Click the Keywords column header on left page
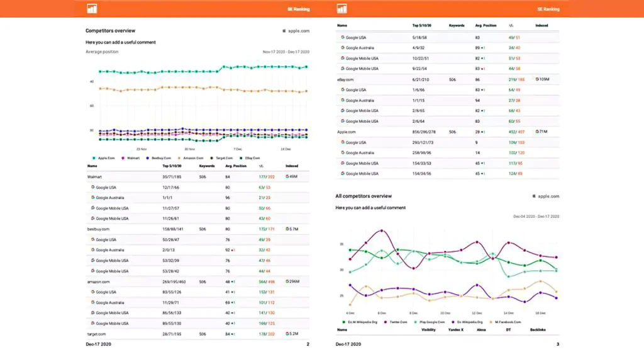 pyautogui.click(x=207, y=166)
